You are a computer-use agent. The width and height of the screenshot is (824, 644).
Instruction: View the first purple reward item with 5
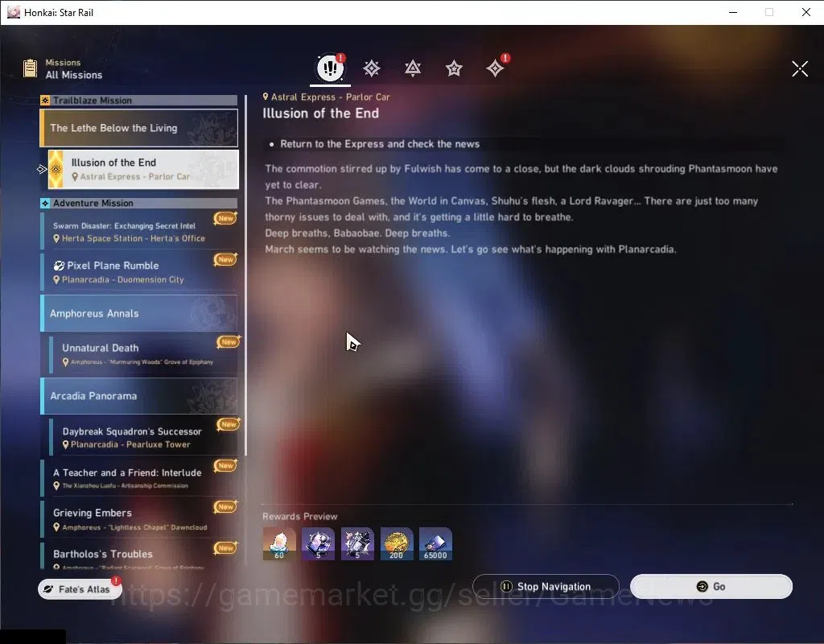click(x=318, y=543)
